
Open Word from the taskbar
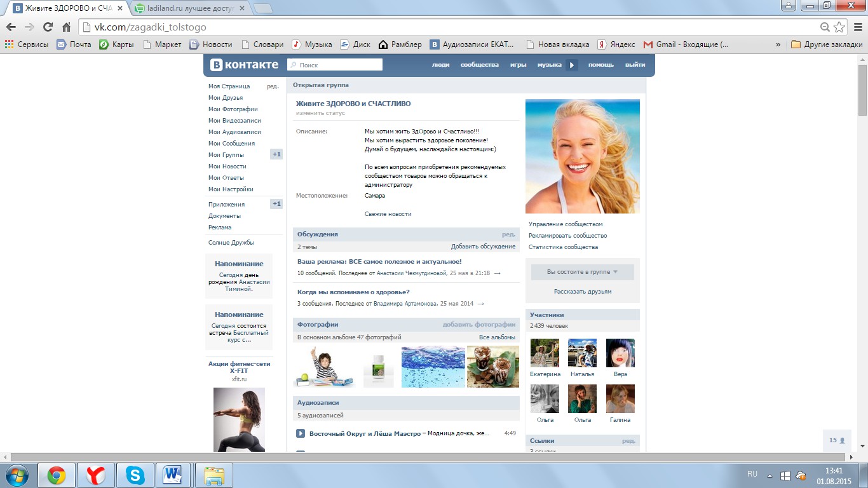coord(173,475)
